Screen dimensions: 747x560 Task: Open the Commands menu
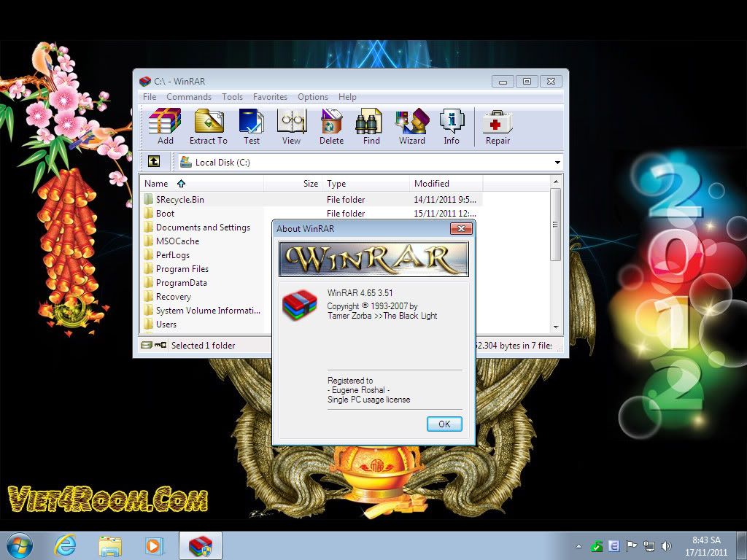pyautogui.click(x=189, y=97)
